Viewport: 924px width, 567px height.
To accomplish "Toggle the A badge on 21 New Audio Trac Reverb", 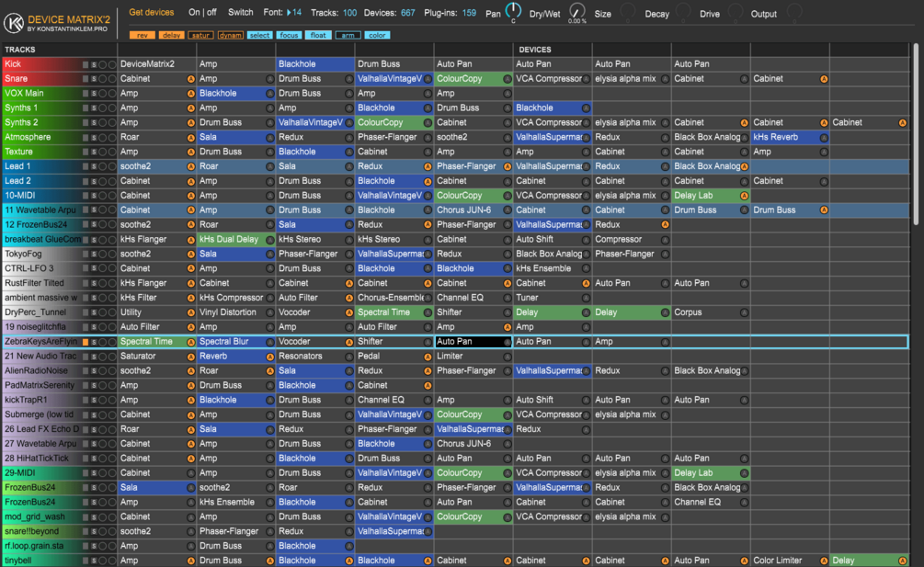I will pyautogui.click(x=270, y=357).
